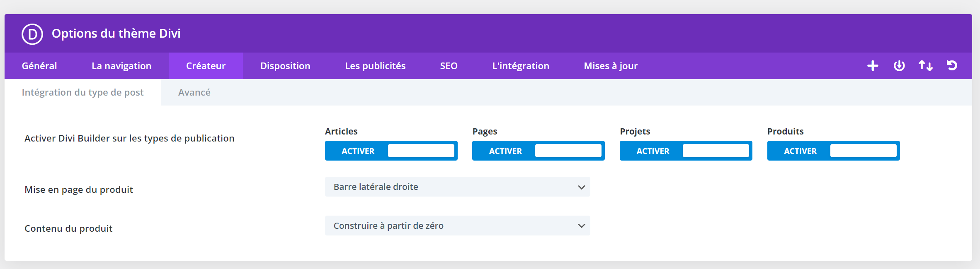
Task: Click the Articles heading
Action: [341, 131]
